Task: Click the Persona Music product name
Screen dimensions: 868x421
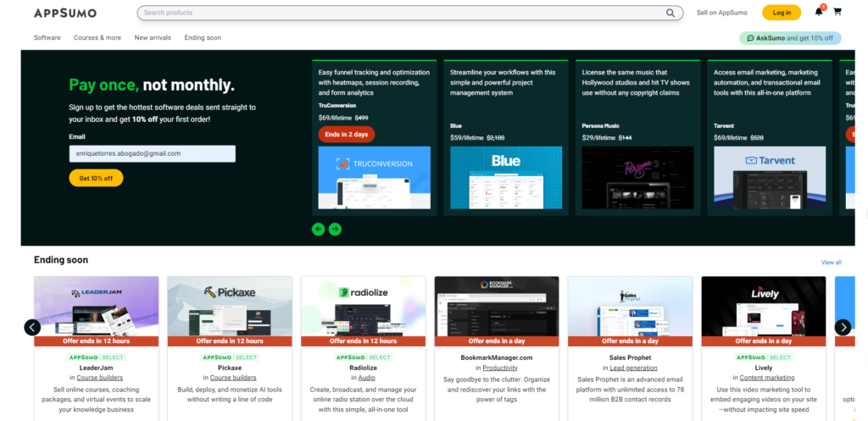Action: 601,125
